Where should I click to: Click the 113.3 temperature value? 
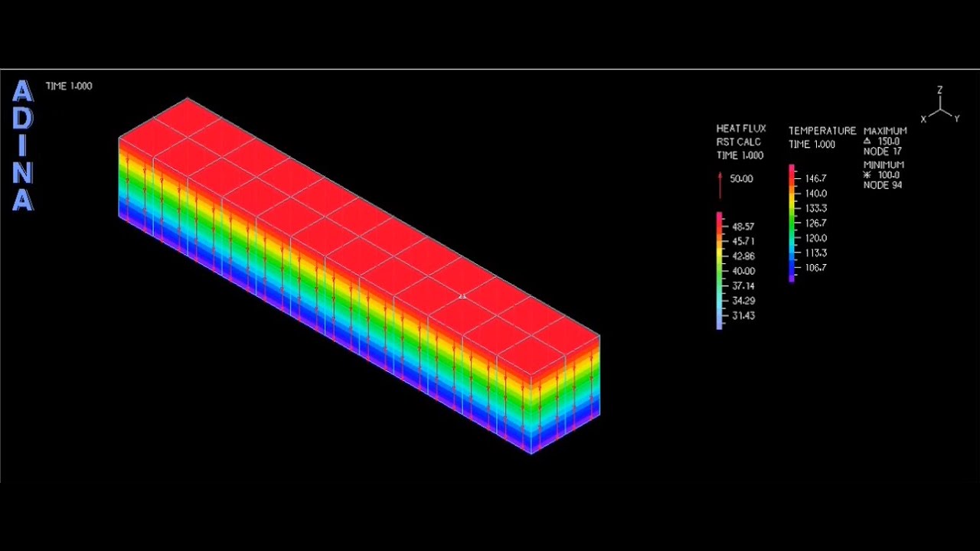[x=815, y=253]
